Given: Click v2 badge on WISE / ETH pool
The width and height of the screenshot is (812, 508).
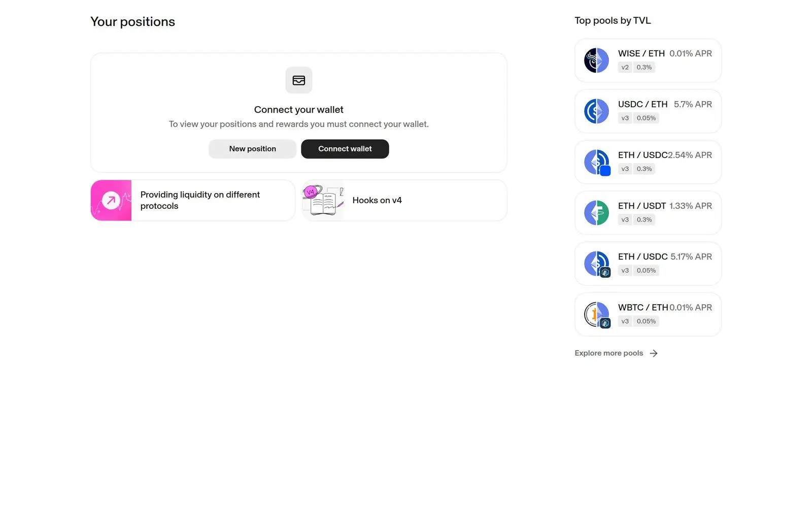Looking at the screenshot, I should (625, 67).
